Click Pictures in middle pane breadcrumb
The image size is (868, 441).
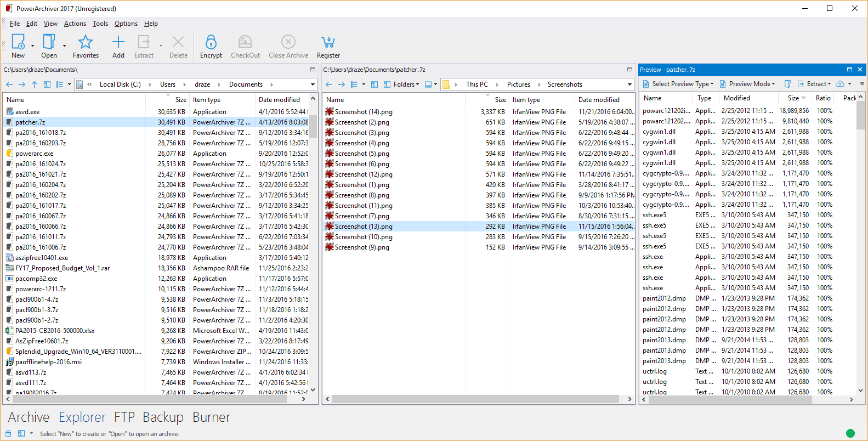[x=519, y=84]
